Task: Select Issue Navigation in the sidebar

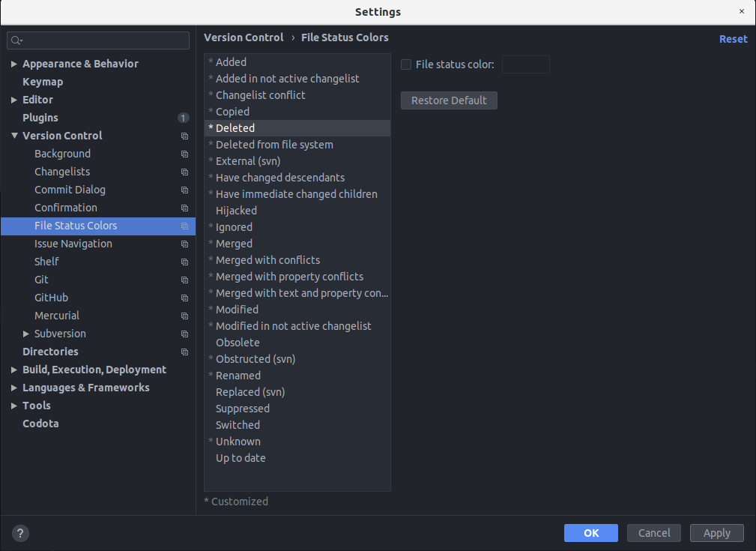Action: click(x=73, y=244)
